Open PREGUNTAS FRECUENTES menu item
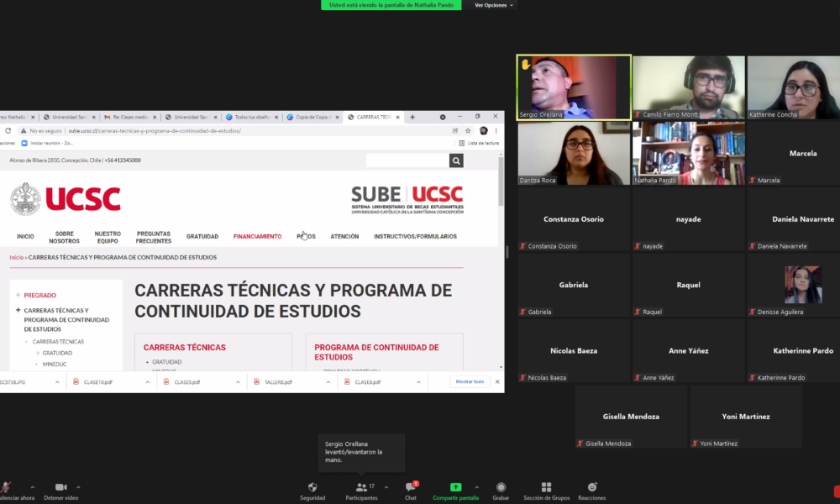The image size is (840, 504). pos(154,237)
